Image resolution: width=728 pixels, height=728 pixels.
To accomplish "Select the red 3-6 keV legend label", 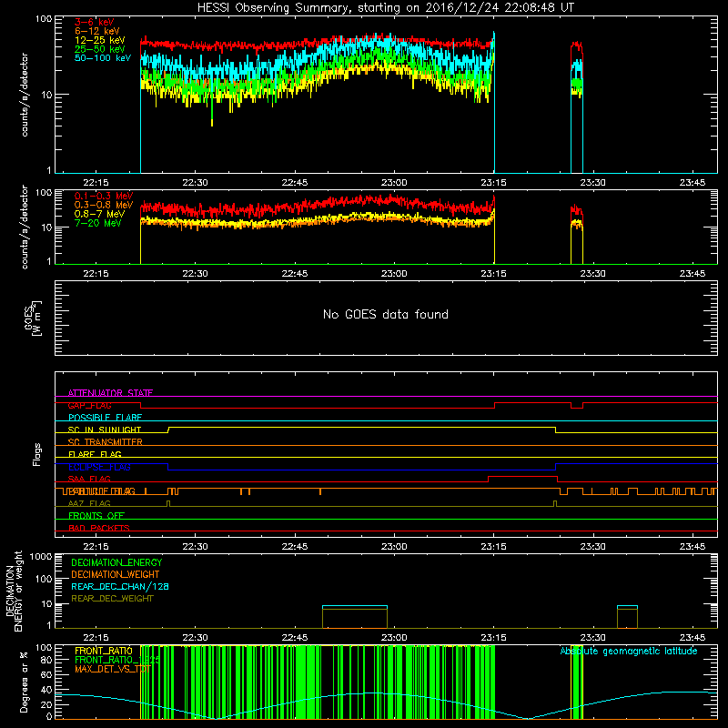I will tap(94, 22).
